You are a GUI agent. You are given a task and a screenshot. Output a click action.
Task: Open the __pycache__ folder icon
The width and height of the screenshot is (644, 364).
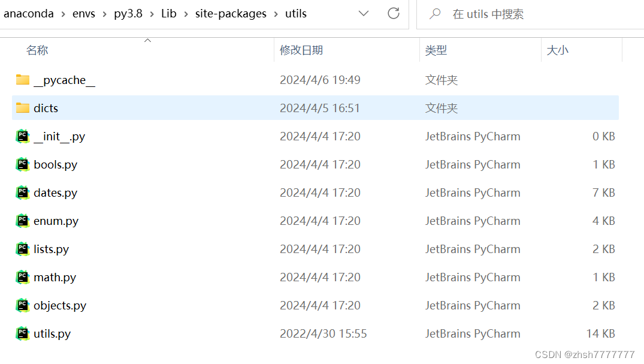(x=22, y=79)
